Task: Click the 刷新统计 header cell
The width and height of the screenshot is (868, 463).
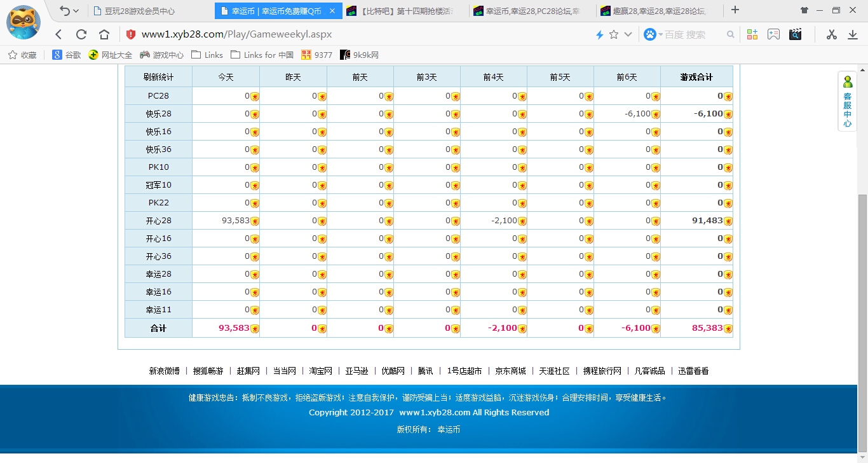Action: pyautogui.click(x=158, y=77)
